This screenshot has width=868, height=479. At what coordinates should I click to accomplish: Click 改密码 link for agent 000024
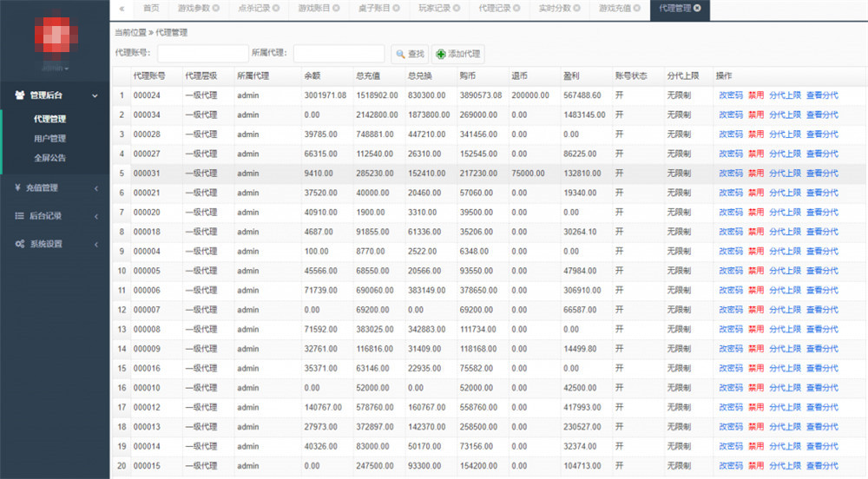click(x=730, y=95)
